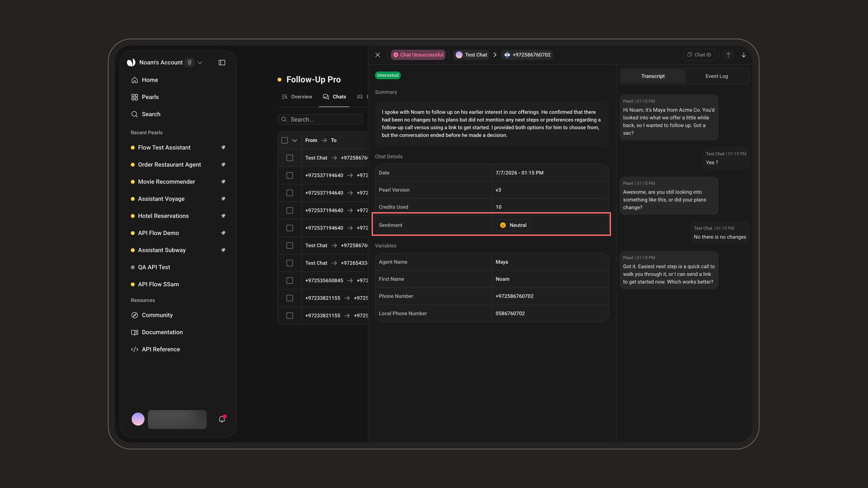The height and width of the screenshot is (488, 868).
Task: Switch to the Event Log tab
Action: coord(717,76)
